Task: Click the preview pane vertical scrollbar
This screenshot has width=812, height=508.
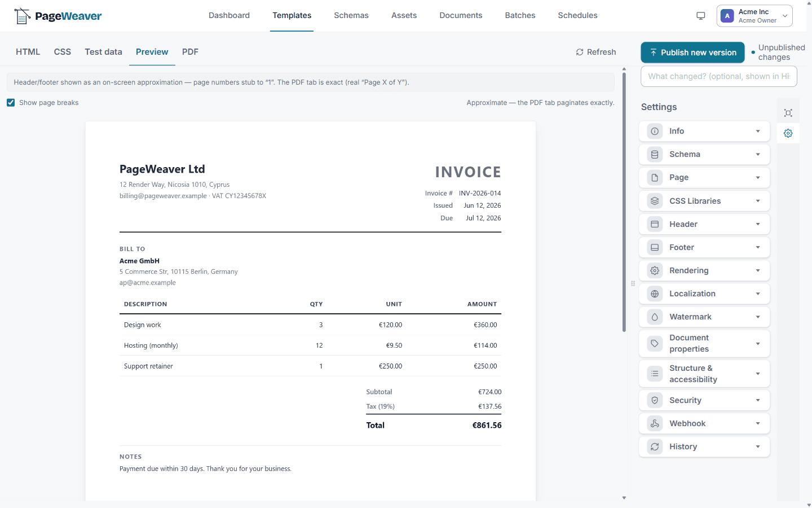Action: click(624, 202)
